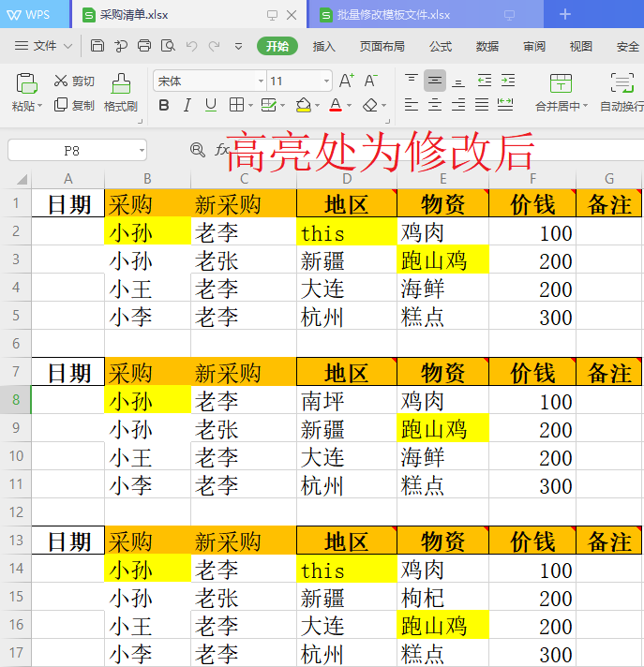Select row 8 header
The height and width of the screenshot is (667, 644).
coord(16,400)
